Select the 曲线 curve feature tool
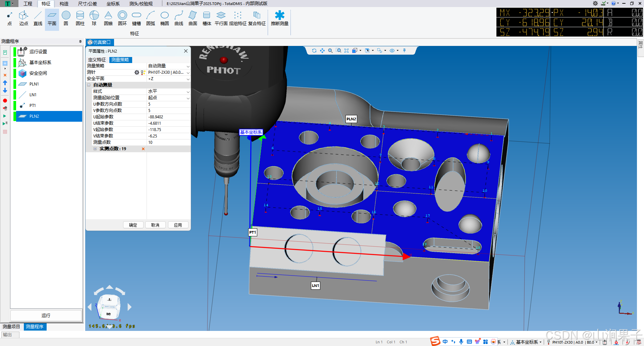The width and height of the screenshot is (644, 346). pos(179,19)
